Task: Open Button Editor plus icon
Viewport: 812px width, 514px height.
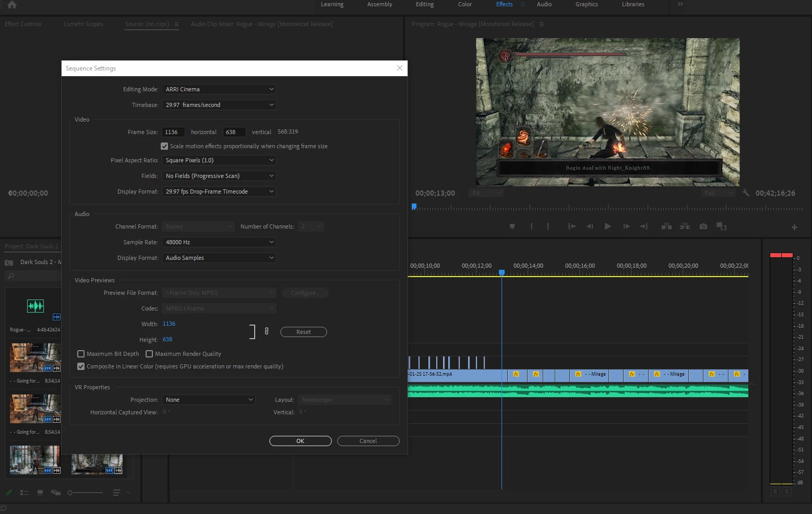Action: 794,227
